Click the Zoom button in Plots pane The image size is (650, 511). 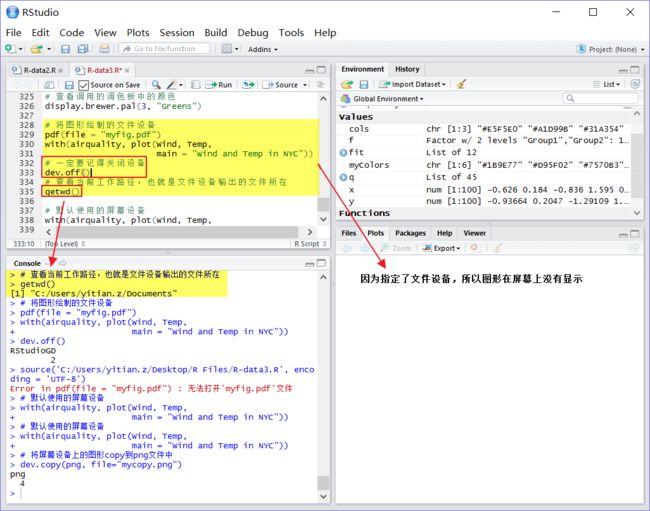click(x=396, y=248)
